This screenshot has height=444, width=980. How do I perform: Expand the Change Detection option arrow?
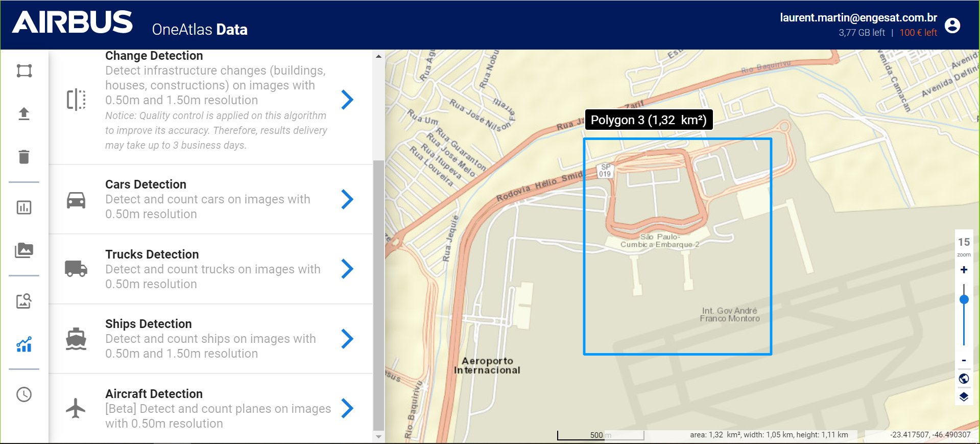click(x=347, y=100)
